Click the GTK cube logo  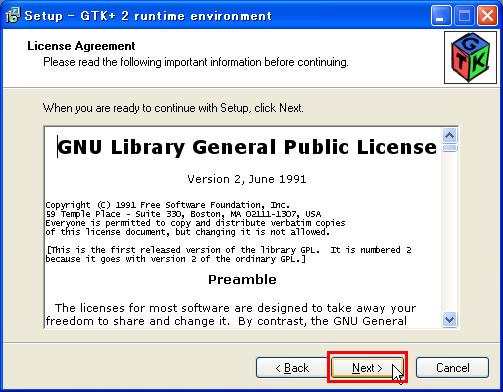(x=470, y=57)
